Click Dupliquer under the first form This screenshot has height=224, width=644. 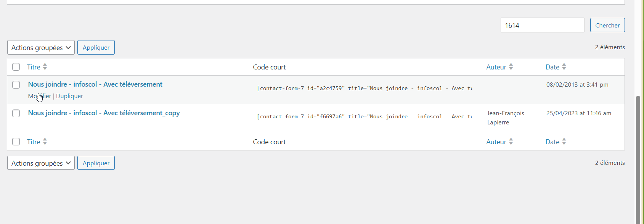tap(69, 96)
